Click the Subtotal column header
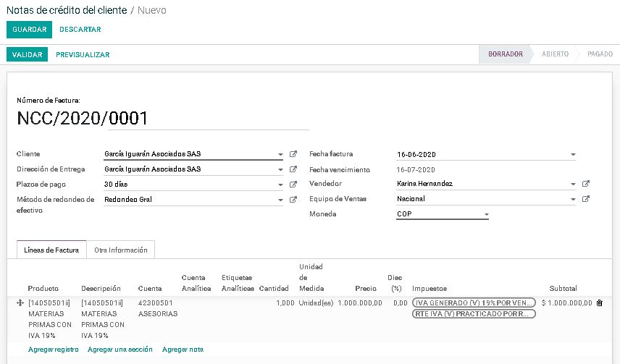The height and width of the screenshot is (364, 620). (x=563, y=289)
